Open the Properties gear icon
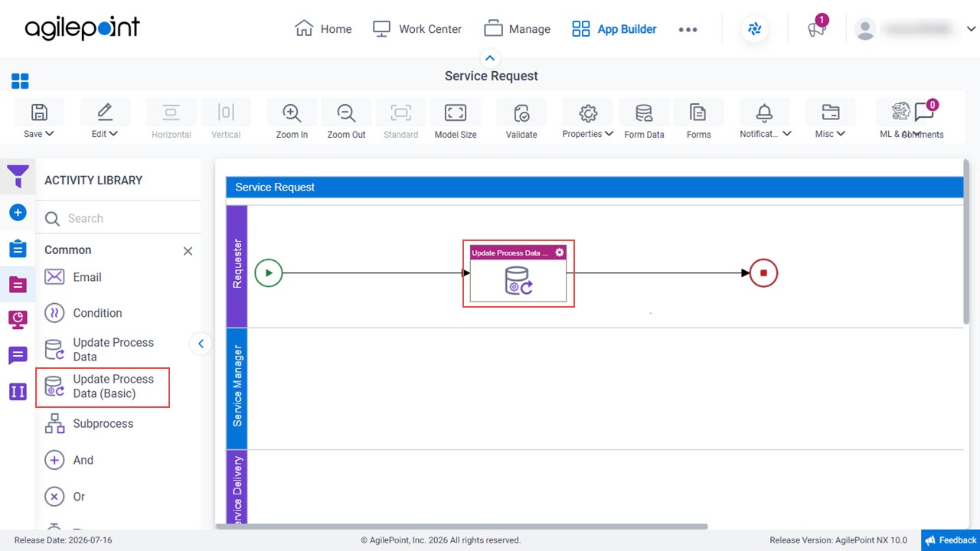This screenshot has width=980, height=551. click(x=588, y=112)
